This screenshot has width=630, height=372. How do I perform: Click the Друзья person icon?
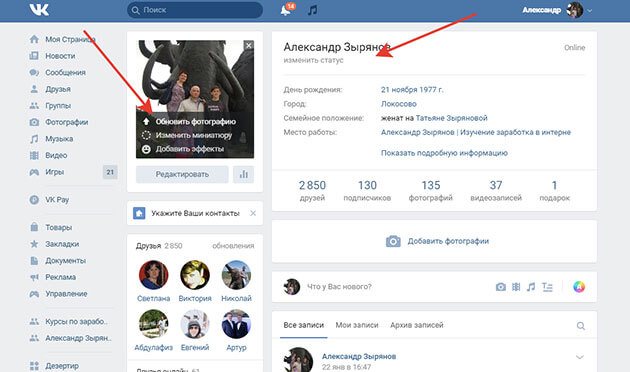pyautogui.click(x=34, y=89)
